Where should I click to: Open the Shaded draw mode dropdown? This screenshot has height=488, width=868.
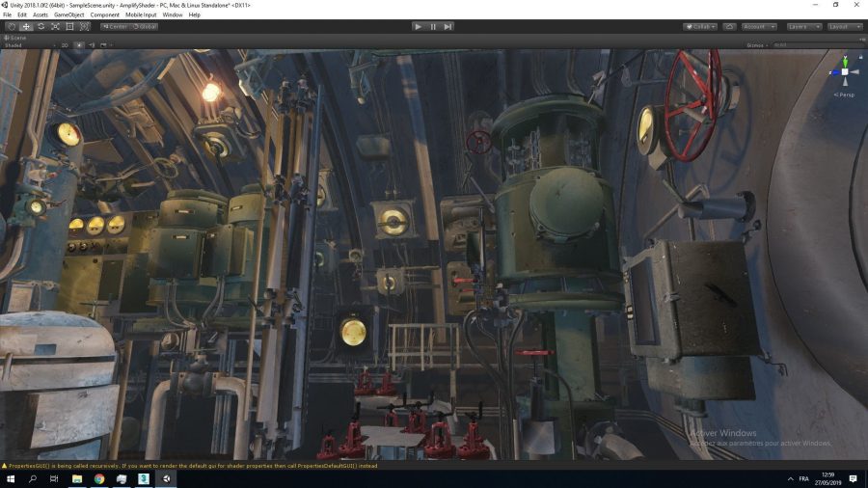24,44
